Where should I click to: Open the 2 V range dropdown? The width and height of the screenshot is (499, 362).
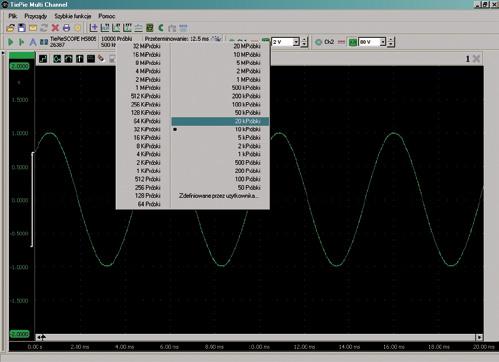point(296,42)
